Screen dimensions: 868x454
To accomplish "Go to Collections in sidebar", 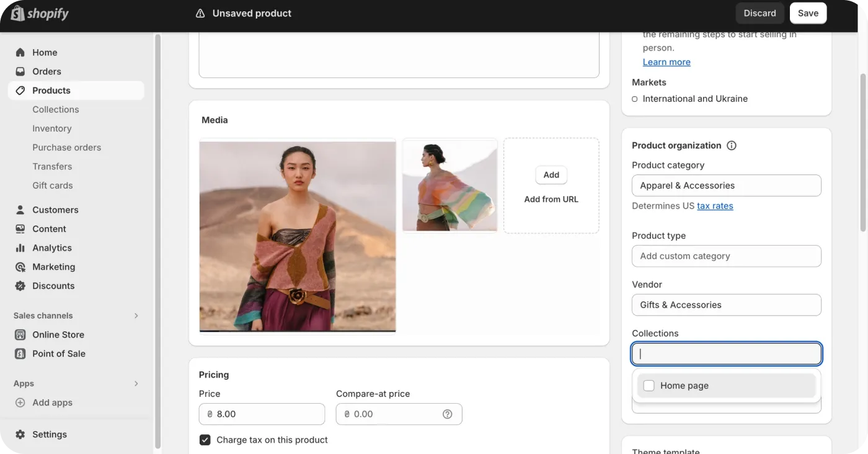I will point(56,109).
